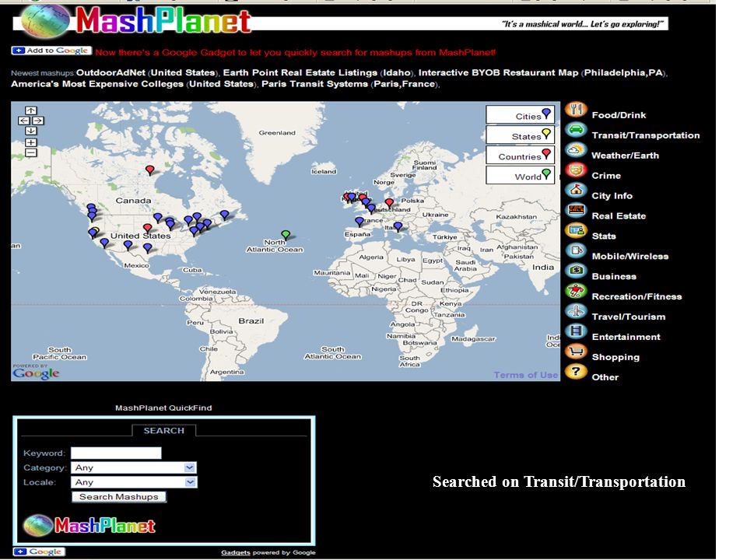The image size is (747, 560).
Task: Click the Other question mark icon
Action: [576, 372]
